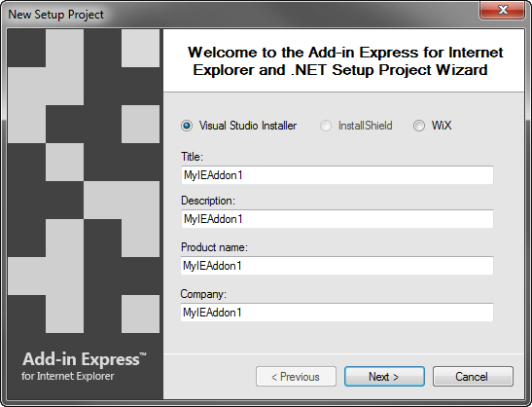The width and height of the screenshot is (532, 407).
Task: Close the New Setup Project dialog
Action: pos(503,10)
